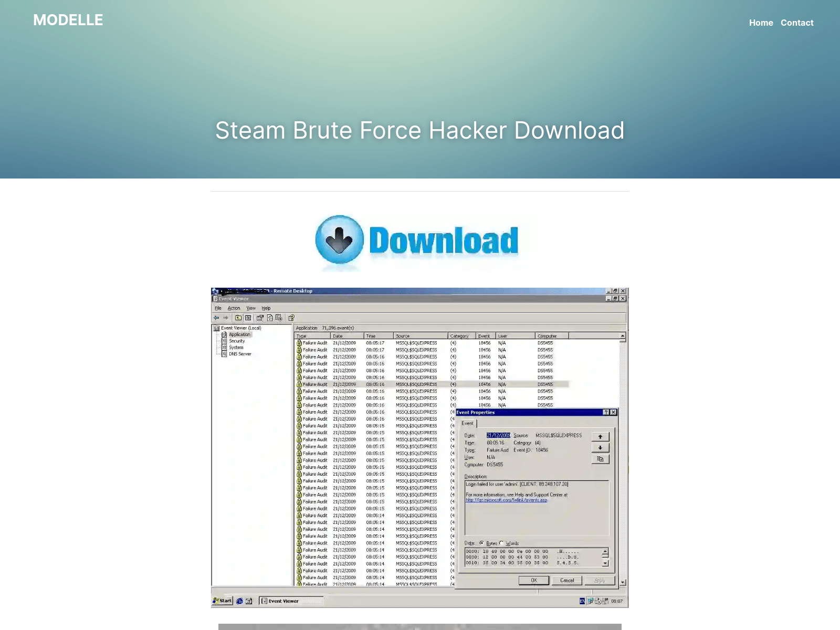Click OK in Event Properties dialog

(534, 580)
